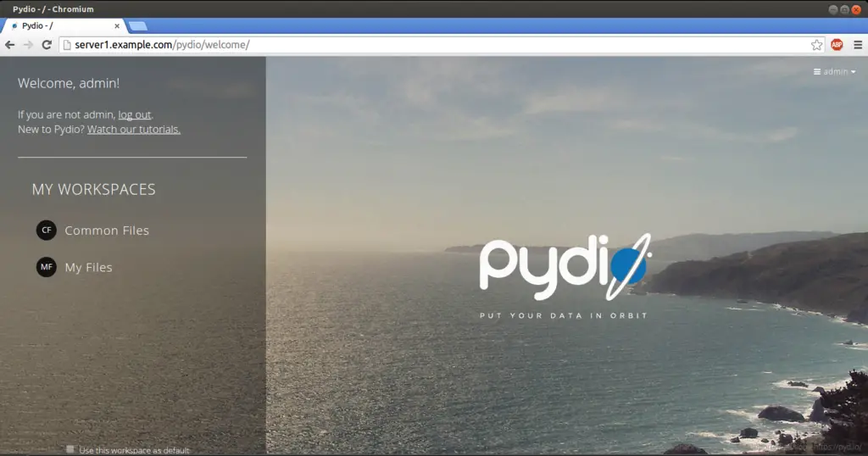Focus the address bar URL field
868x456 pixels.
coord(442,45)
